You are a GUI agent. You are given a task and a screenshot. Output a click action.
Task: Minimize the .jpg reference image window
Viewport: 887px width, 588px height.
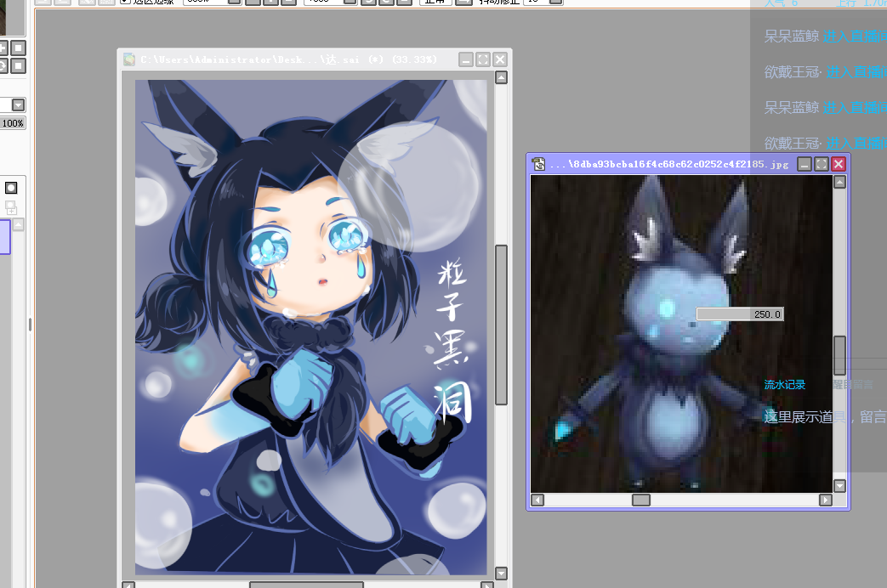(x=805, y=164)
